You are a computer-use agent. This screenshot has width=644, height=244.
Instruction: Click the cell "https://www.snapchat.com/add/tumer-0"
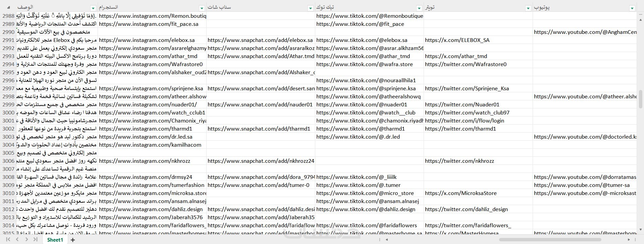[261, 185]
